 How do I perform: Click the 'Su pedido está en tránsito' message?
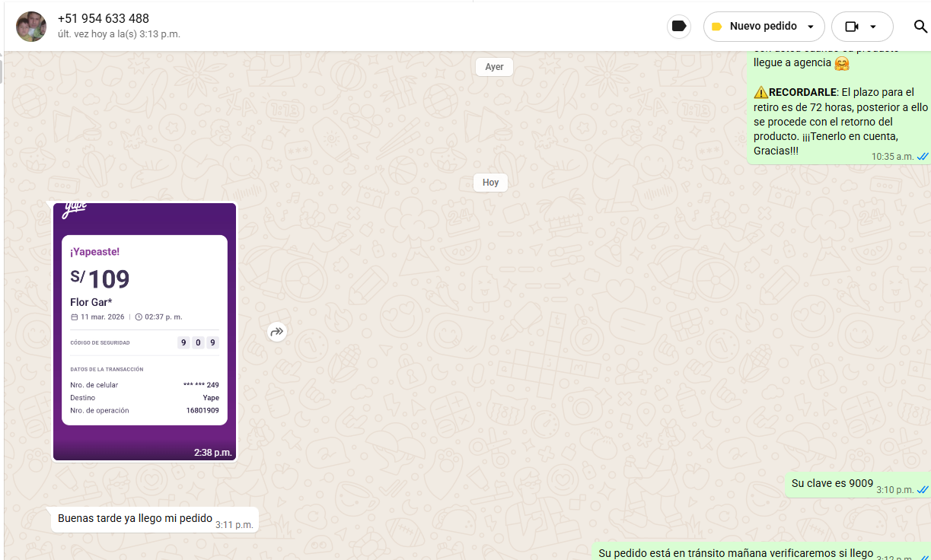click(x=735, y=553)
